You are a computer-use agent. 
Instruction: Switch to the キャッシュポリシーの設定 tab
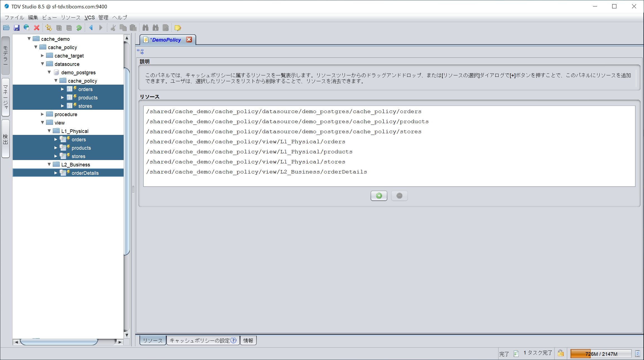[x=203, y=340]
